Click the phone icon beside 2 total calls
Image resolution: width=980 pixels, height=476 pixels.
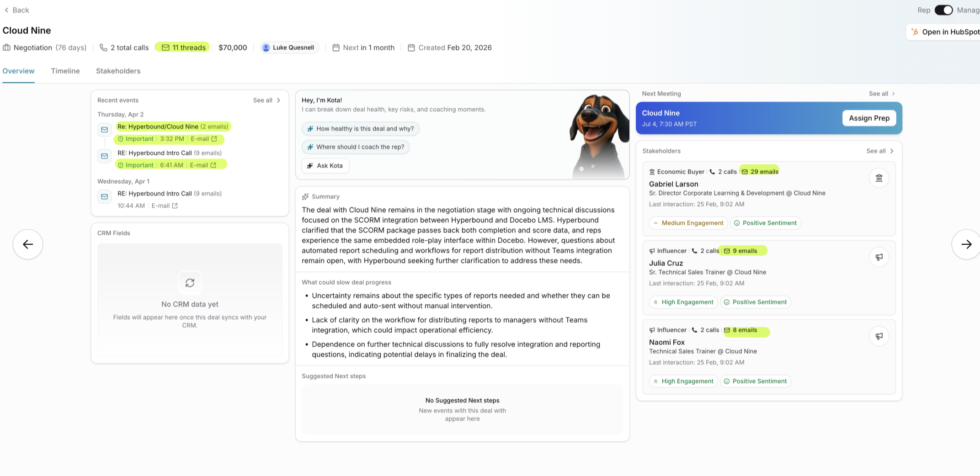103,48
